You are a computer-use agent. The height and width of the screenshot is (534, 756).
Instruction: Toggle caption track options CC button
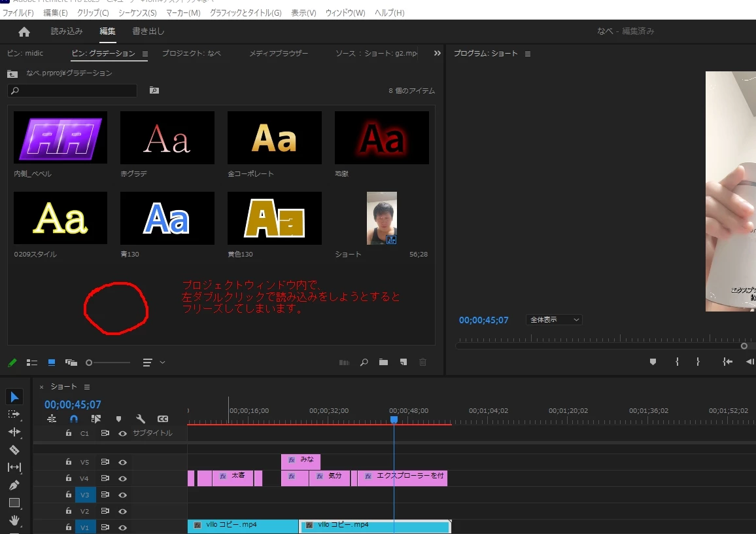pyautogui.click(x=163, y=419)
